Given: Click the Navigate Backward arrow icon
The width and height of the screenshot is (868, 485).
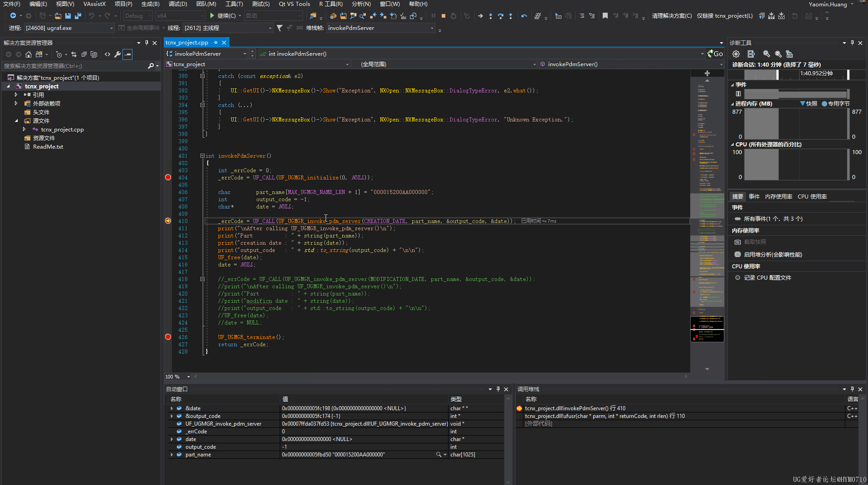Looking at the screenshot, I should point(13,16).
